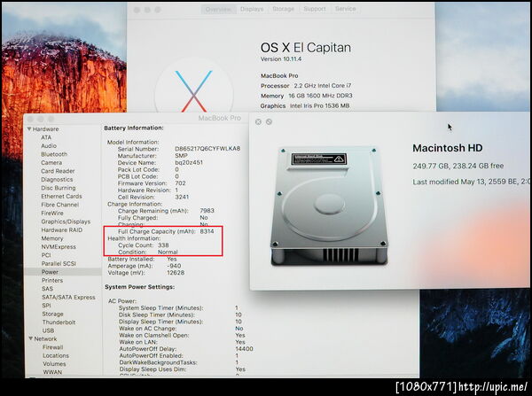Click the Memory 16 GB 1600 MHz line

click(307, 96)
